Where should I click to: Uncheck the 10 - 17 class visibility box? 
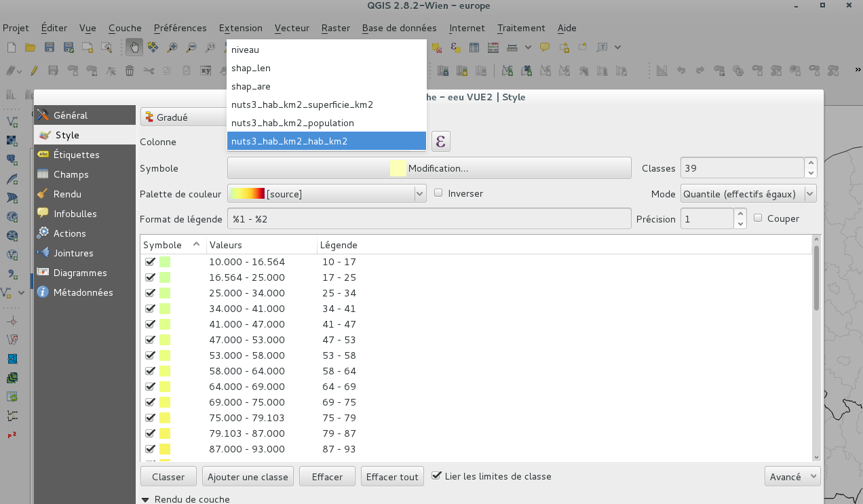[x=150, y=261]
